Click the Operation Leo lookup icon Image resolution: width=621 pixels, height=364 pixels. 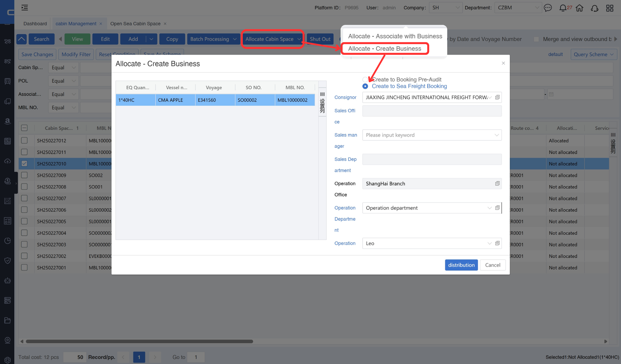tap(497, 243)
